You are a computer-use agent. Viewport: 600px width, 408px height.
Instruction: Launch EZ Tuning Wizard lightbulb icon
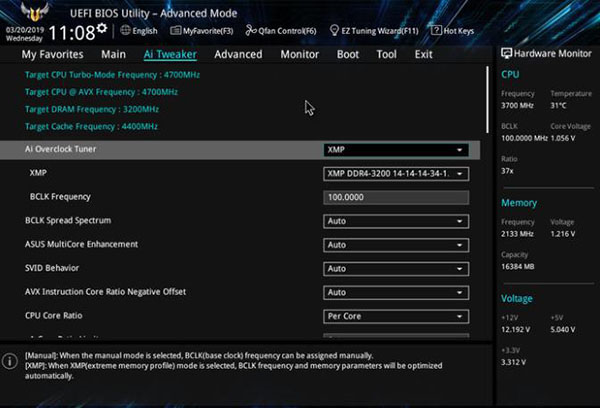tap(334, 30)
